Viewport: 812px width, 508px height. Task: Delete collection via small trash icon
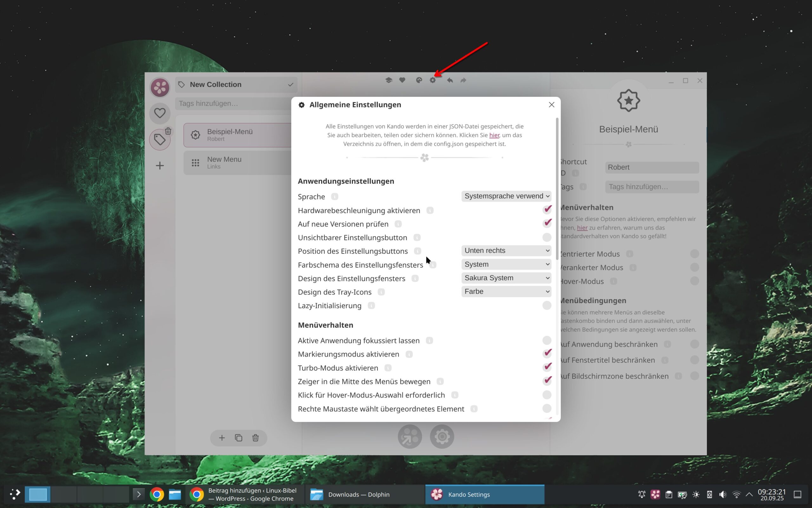click(x=168, y=131)
